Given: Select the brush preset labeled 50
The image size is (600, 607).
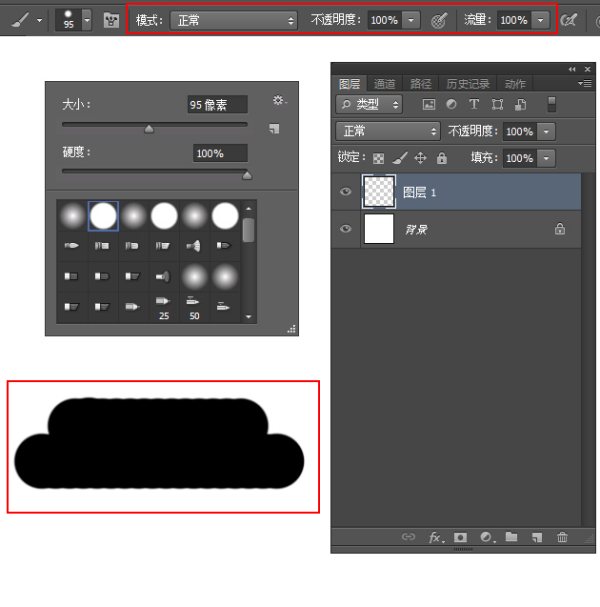Looking at the screenshot, I should tap(194, 308).
